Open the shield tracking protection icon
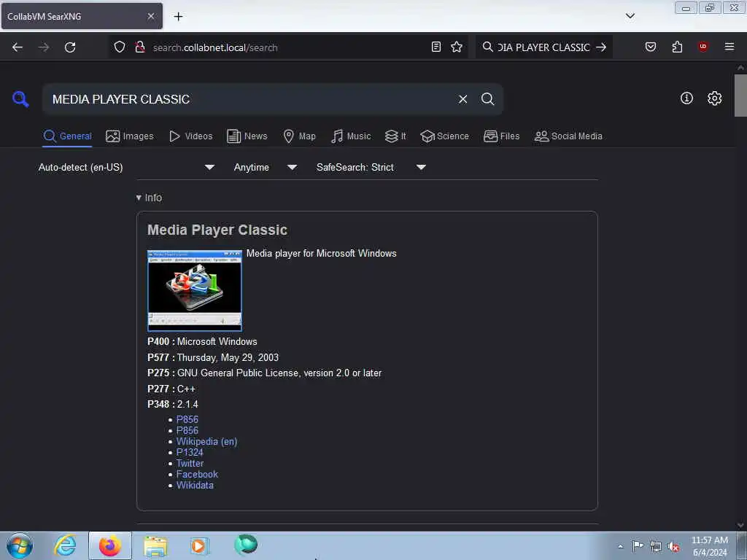Screen dimensions: 747x560 (120, 47)
